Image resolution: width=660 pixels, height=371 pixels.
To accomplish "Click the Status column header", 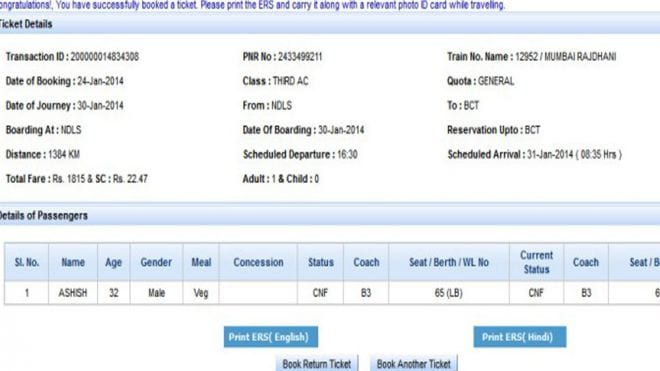I will [320, 262].
